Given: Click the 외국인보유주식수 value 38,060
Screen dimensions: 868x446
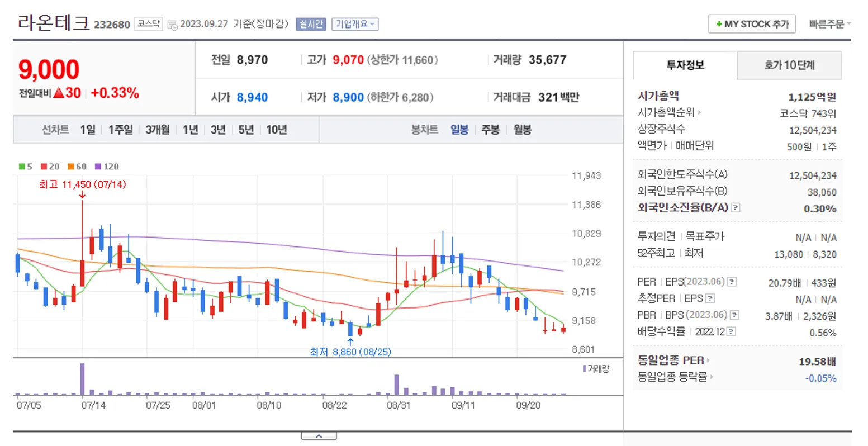Looking at the screenshot, I should [822, 192].
